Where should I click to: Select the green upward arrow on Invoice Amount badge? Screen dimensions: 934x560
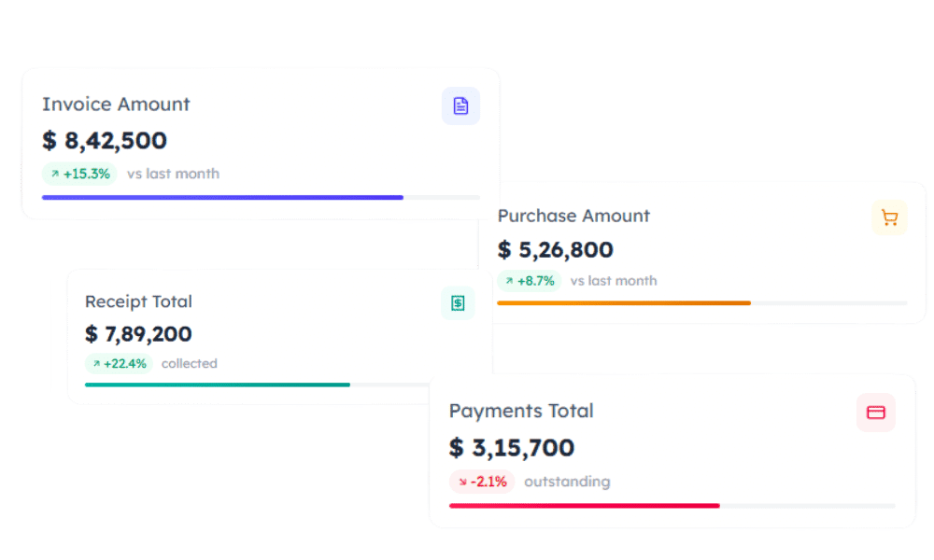click(x=54, y=174)
